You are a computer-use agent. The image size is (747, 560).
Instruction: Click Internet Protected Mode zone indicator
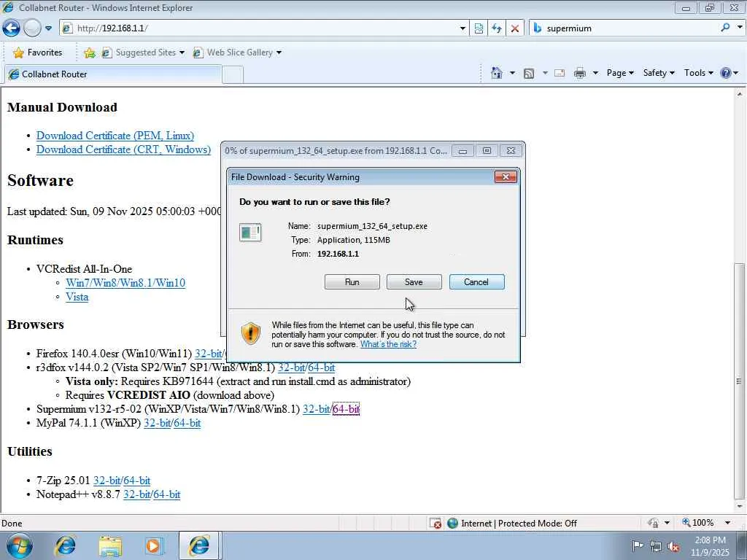tap(512, 524)
